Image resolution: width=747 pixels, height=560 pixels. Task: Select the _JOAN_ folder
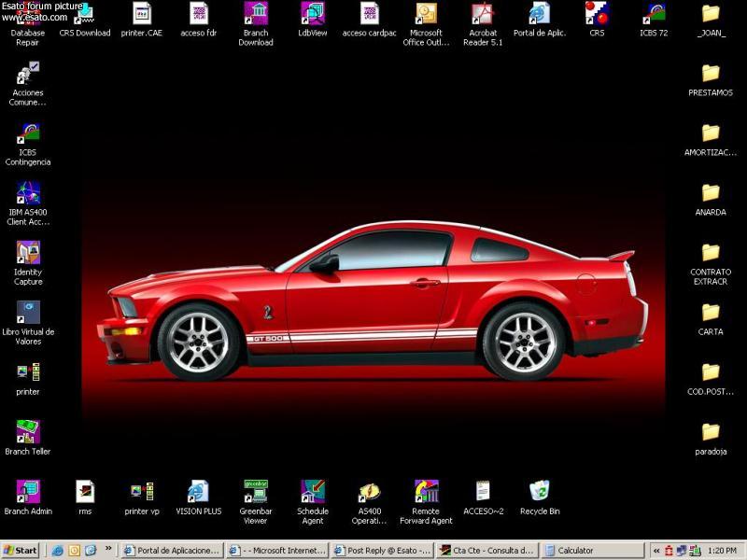point(711,20)
